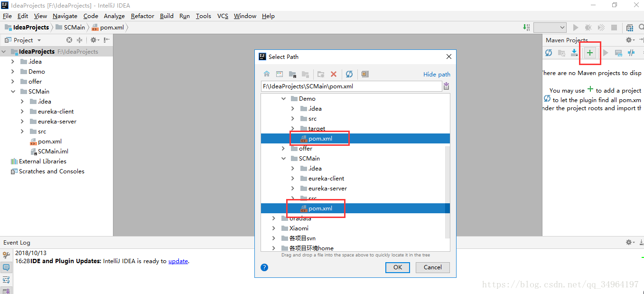Select pom.xml in Project panel

click(x=46, y=141)
